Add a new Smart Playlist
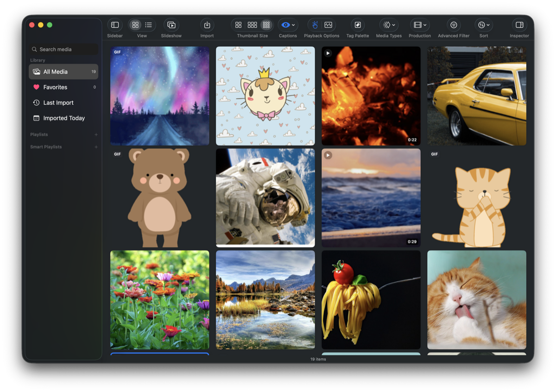 point(96,147)
